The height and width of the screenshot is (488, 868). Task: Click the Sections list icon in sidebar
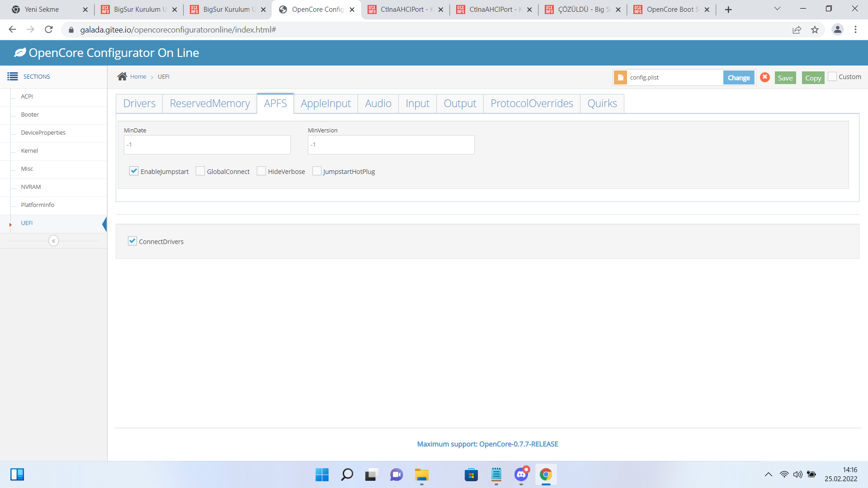coord(13,76)
